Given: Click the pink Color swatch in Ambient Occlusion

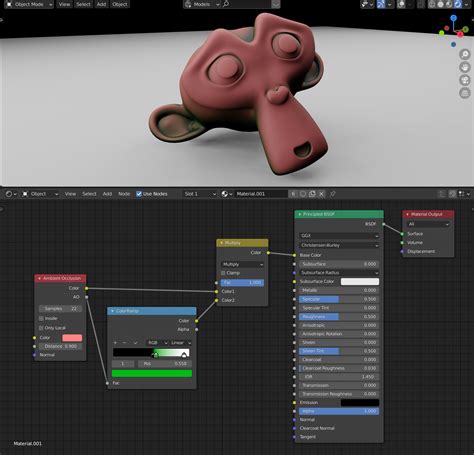Looking at the screenshot, I should point(72,338).
